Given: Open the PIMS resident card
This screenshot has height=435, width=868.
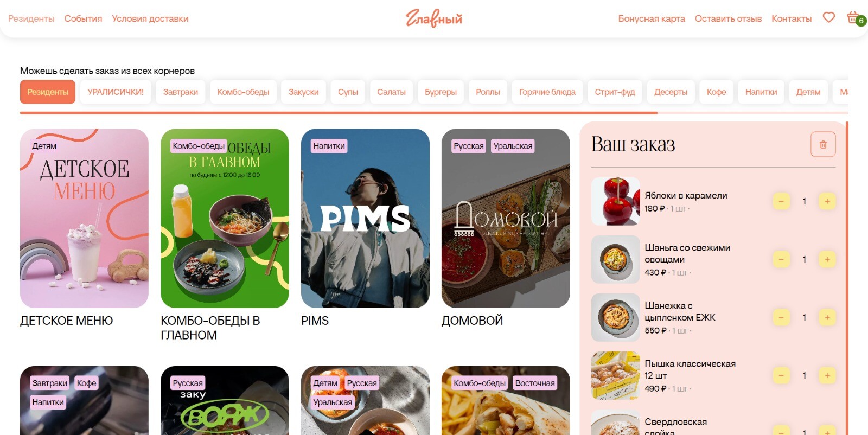Looking at the screenshot, I should [365, 218].
